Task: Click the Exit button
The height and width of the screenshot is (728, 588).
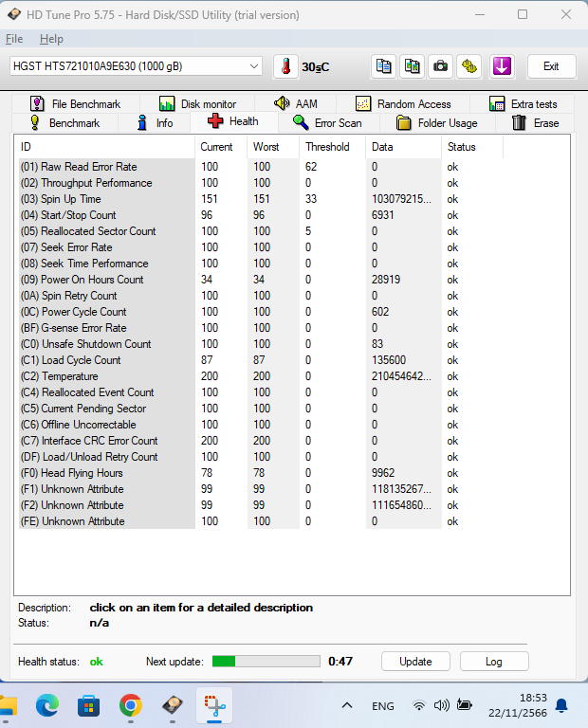Action: [x=551, y=66]
